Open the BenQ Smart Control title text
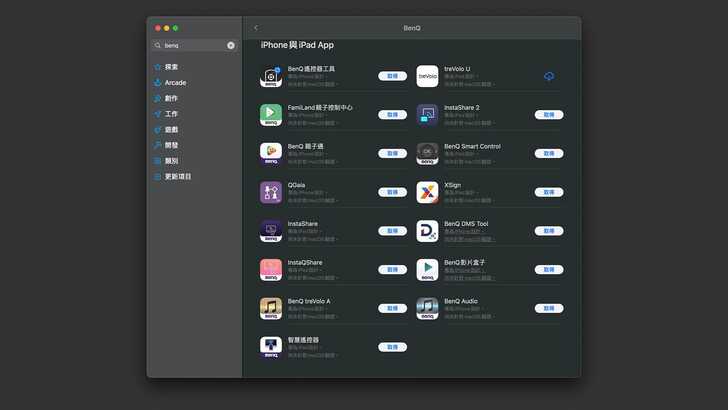 click(472, 146)
